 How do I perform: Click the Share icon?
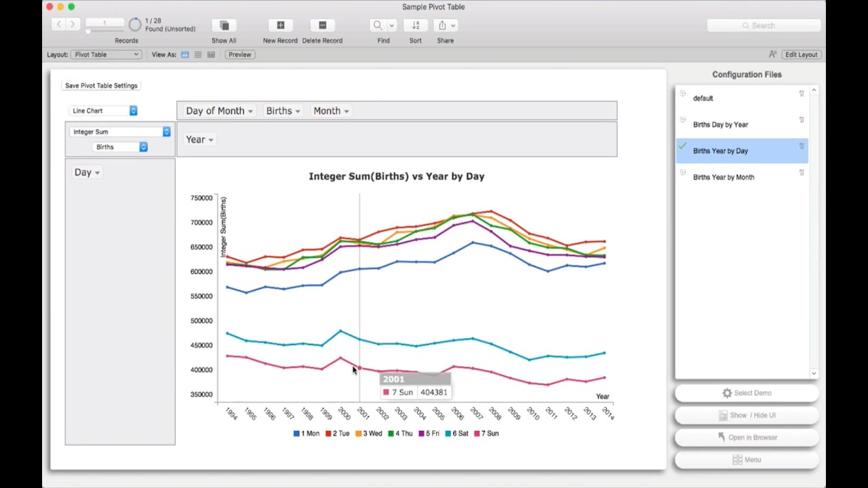point(442,25)
